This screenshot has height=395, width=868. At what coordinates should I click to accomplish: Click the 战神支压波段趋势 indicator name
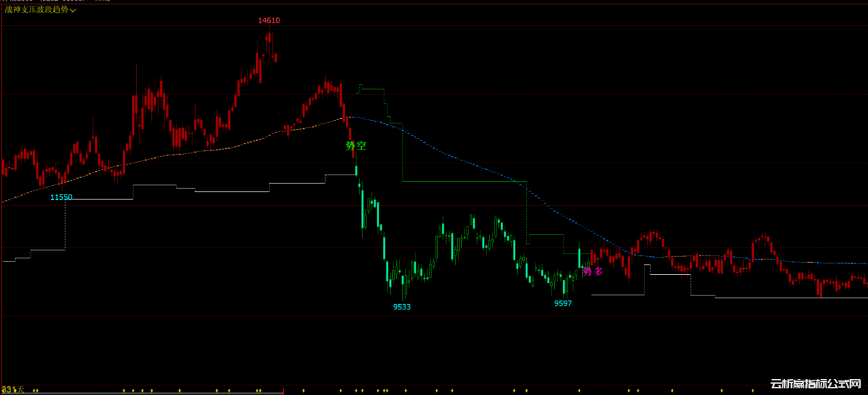click(x=36, y=10)
